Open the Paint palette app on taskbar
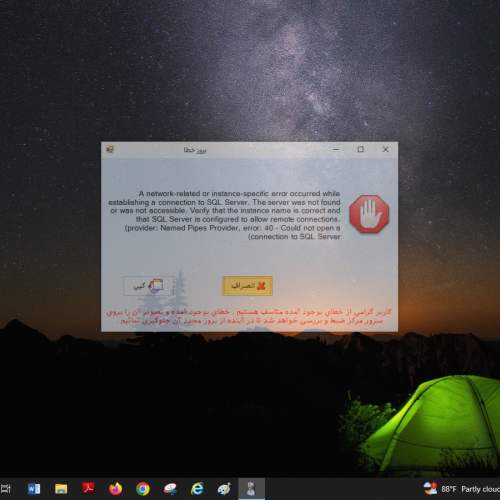Screen dimensions: 500x500 224,489
